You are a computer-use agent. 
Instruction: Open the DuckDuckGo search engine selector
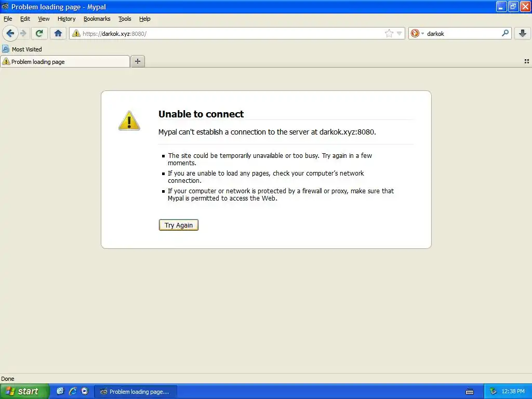(417, 33)
